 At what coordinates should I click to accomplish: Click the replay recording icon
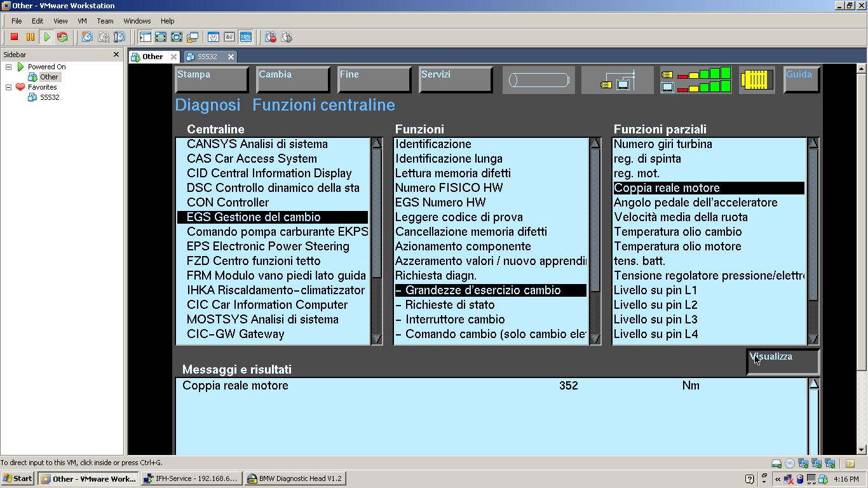(287, 37)
